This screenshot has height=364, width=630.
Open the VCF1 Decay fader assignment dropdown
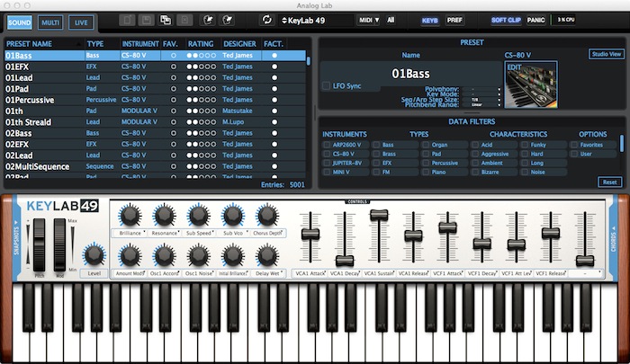(481, 273)
